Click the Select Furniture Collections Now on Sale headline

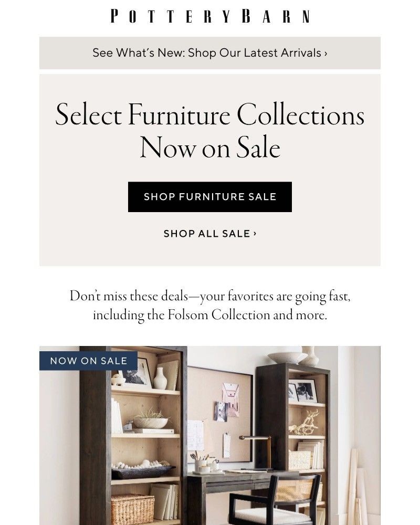click(x=209, y=130)
